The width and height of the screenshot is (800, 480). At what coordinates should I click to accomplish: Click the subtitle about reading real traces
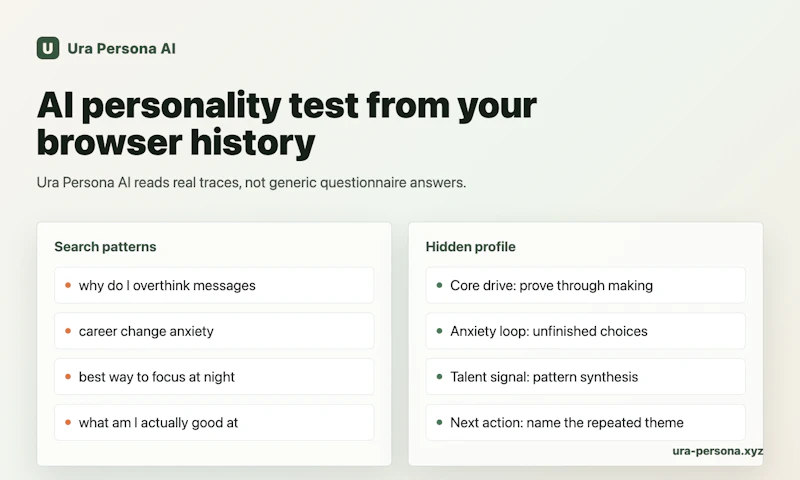tap(251, 183)
